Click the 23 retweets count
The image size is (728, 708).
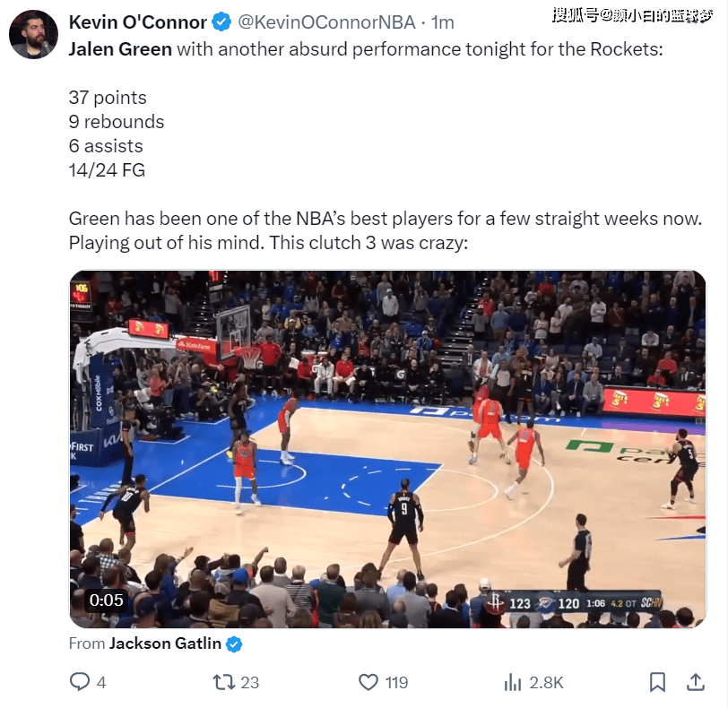[x=250, y=683]
